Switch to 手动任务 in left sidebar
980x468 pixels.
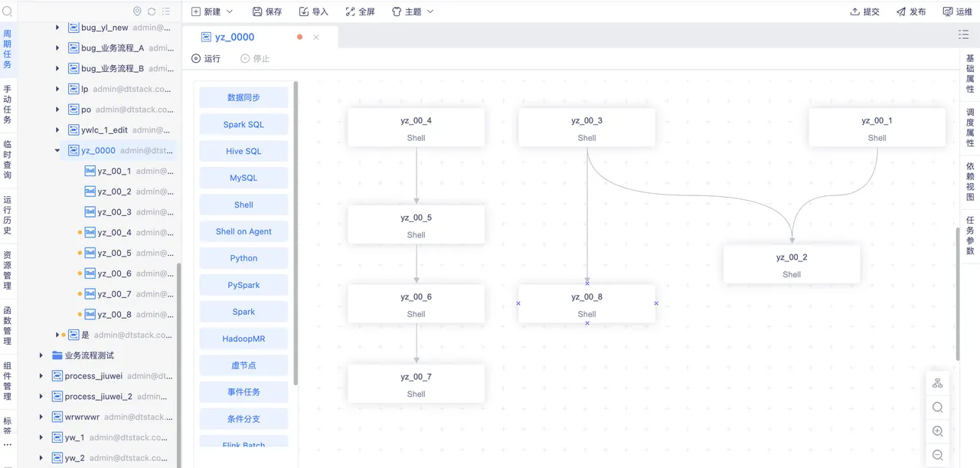pos(7,105)
